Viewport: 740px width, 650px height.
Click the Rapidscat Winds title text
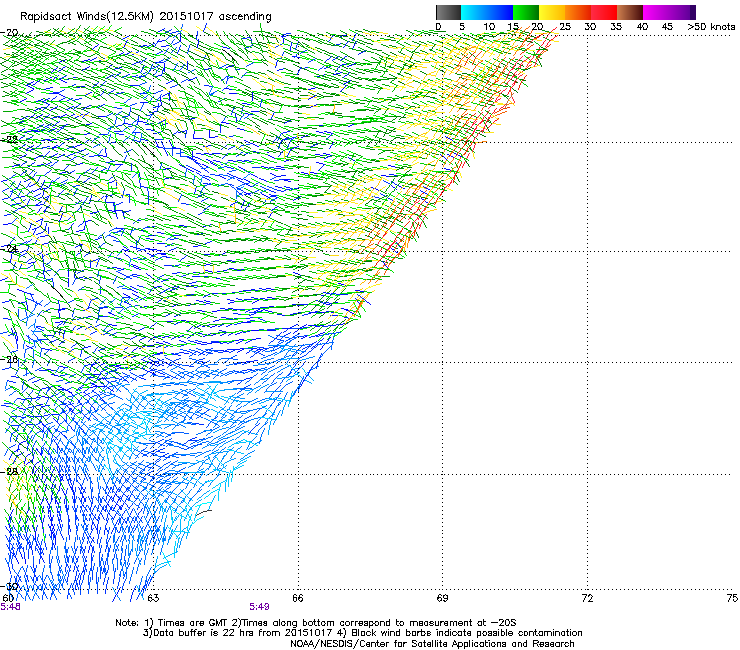pos(145,17)
